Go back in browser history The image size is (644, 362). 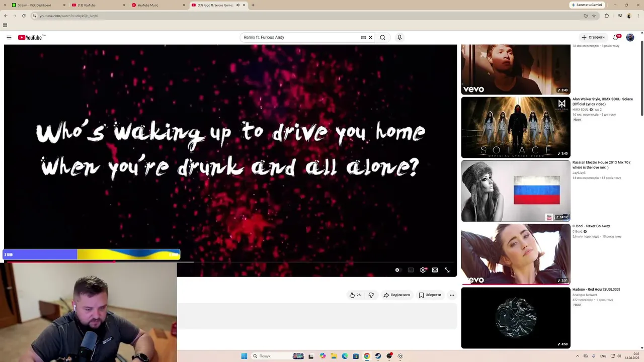[6, 16]
